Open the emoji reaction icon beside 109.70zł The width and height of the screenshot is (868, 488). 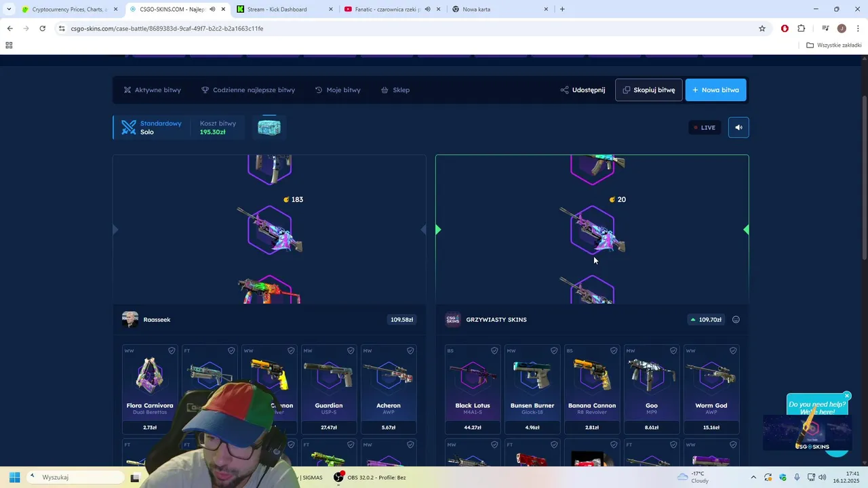(736, 319)
